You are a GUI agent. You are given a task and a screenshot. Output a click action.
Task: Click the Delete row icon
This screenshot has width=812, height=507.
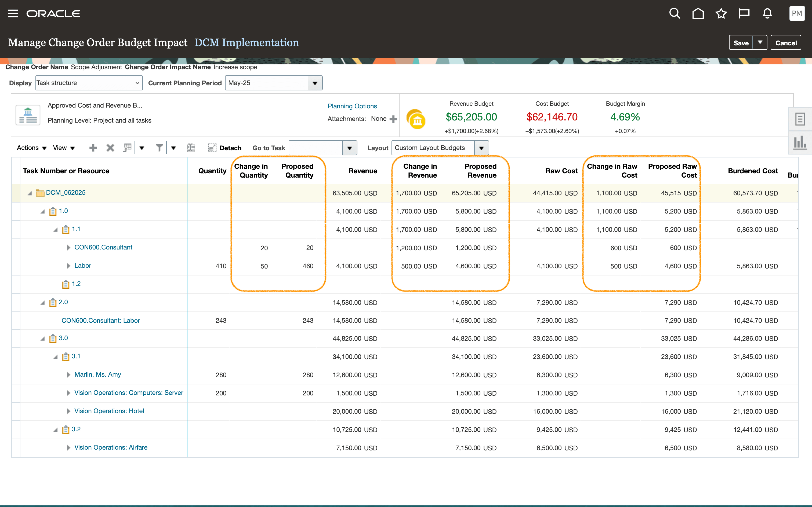110,148
